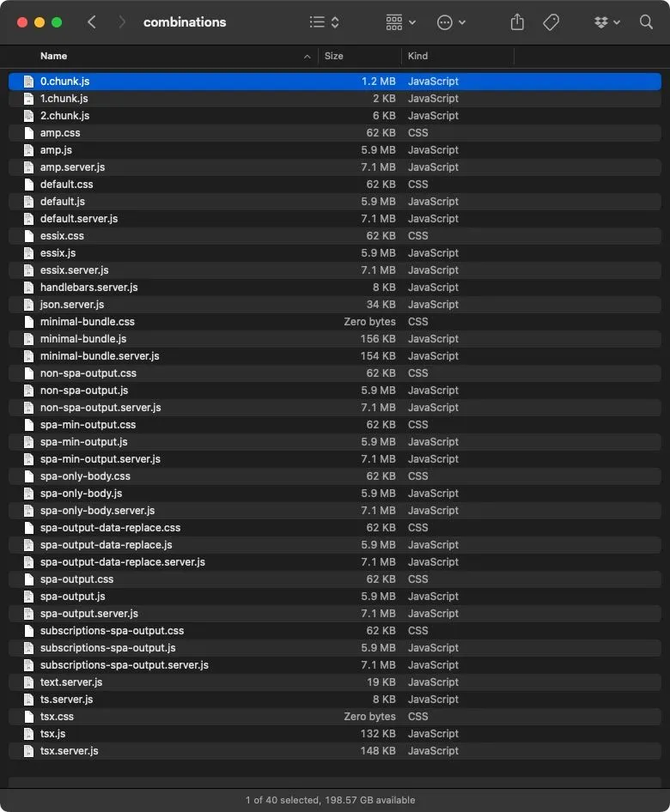670x812 pixels.
Task: Select the file name spa-output-data-replace.js
Action: pos(107,545)
